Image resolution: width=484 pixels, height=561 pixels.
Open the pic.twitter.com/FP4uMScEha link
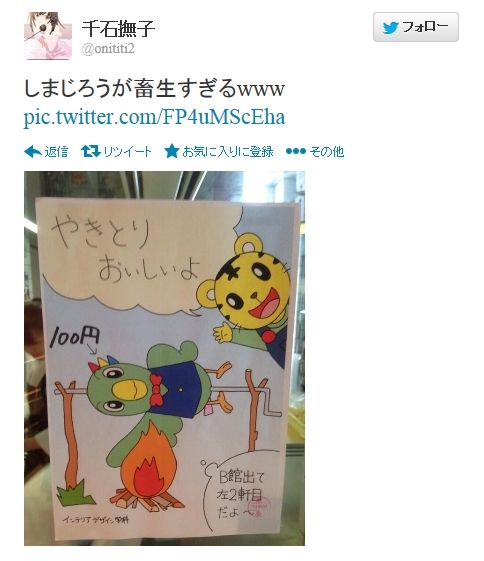(x=154, y=117)
